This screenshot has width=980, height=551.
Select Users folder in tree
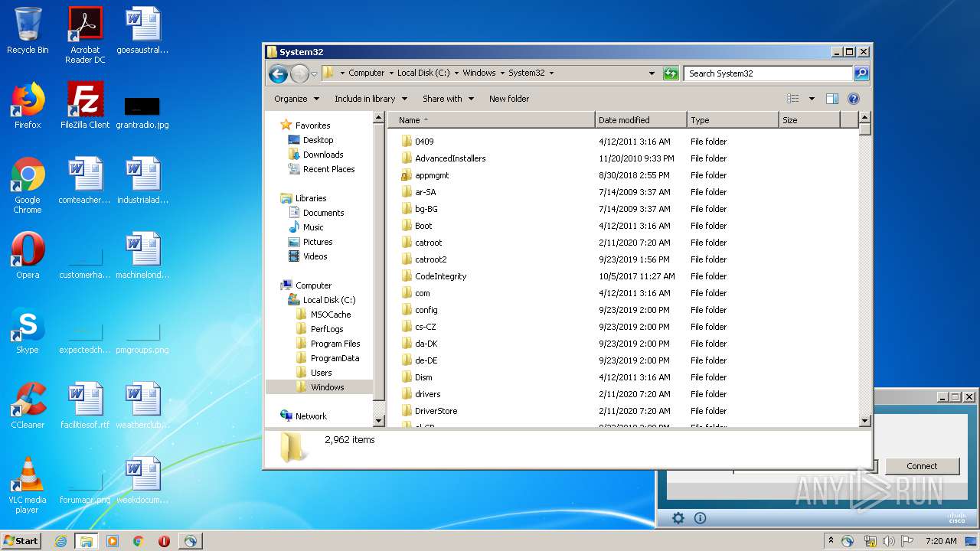[321, 373]
